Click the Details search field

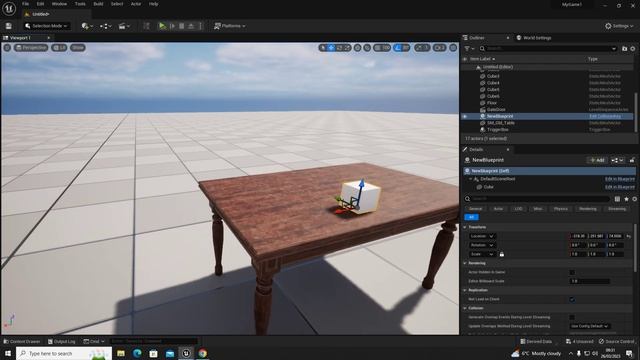537,199
